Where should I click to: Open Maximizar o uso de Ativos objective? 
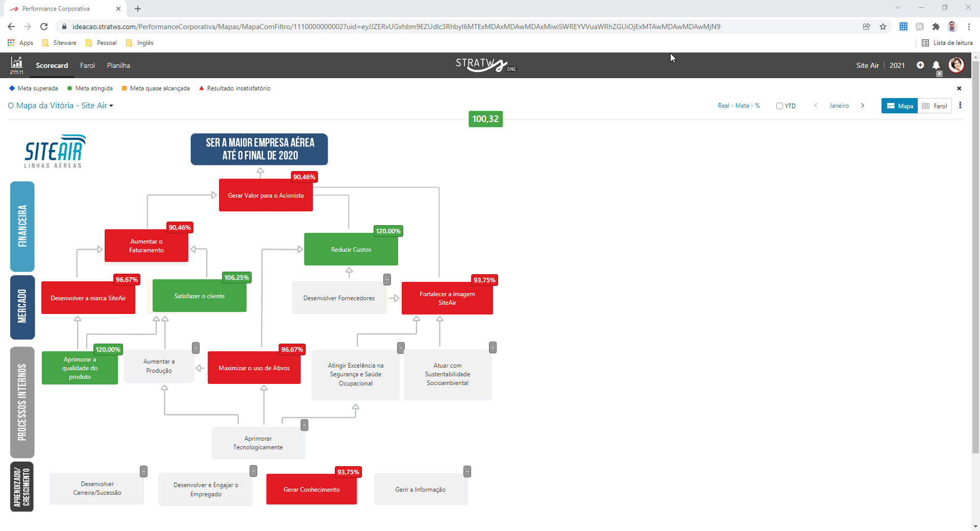tap(254, 368)
